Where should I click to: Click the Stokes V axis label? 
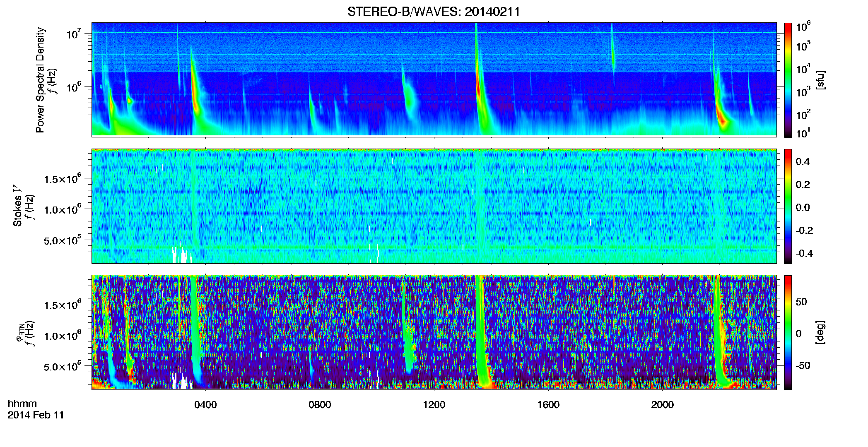click(18, 206)
